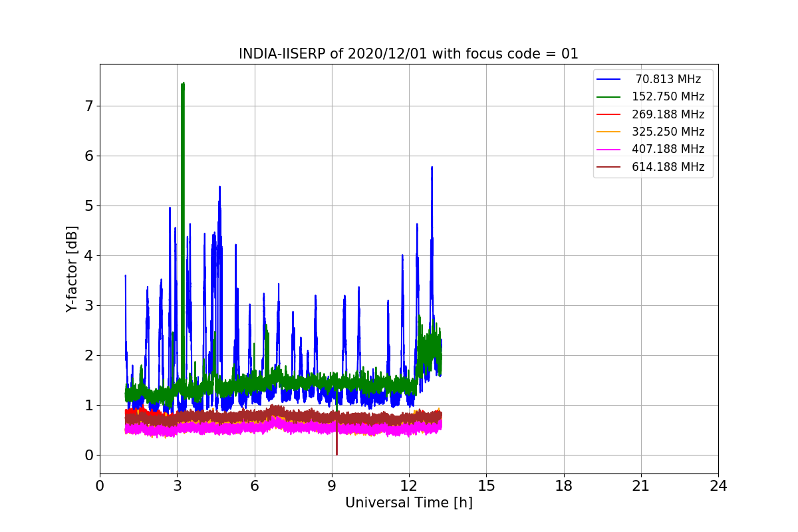Image resolution: width=798 pixels, height=532 pixels.
Task: Click x-axis tick label 24
Action: coord(718,485)
